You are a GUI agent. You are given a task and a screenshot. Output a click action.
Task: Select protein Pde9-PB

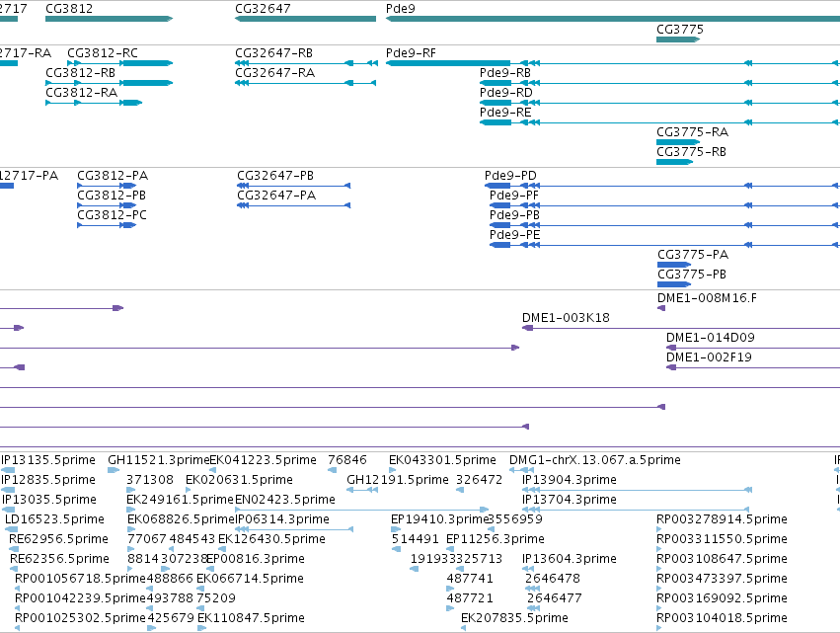tap(514, 215)
